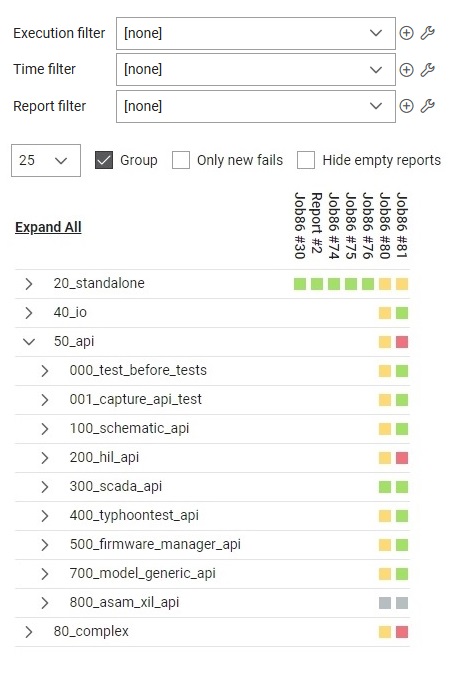Open the Job86 #81 column header
This screenshot has width=467, height=673.
(402, 225)
